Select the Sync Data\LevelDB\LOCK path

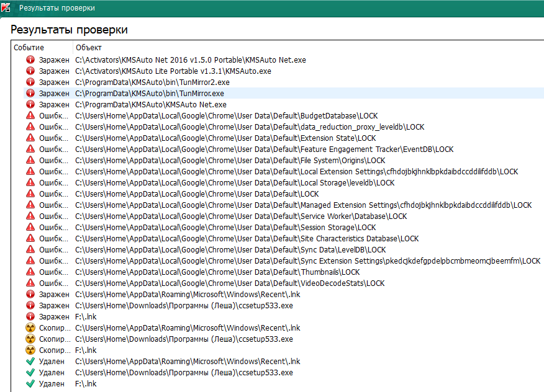[x=230, y=250]
